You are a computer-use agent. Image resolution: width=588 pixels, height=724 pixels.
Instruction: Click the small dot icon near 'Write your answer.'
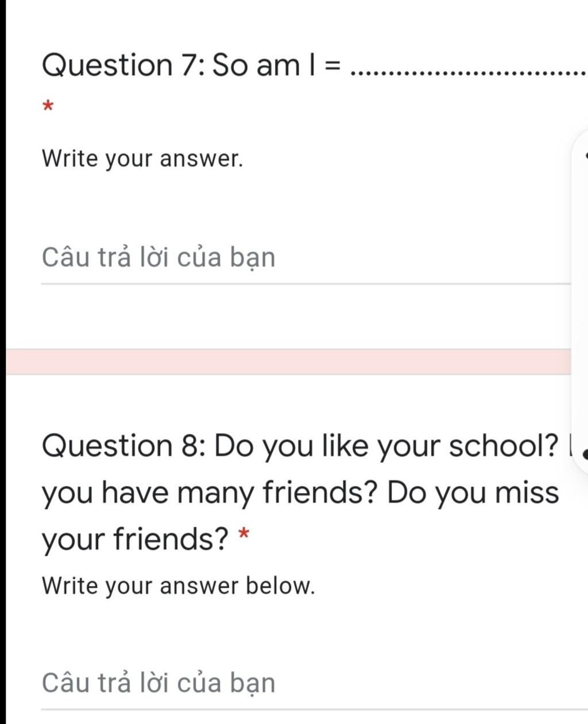coord(586,155)
